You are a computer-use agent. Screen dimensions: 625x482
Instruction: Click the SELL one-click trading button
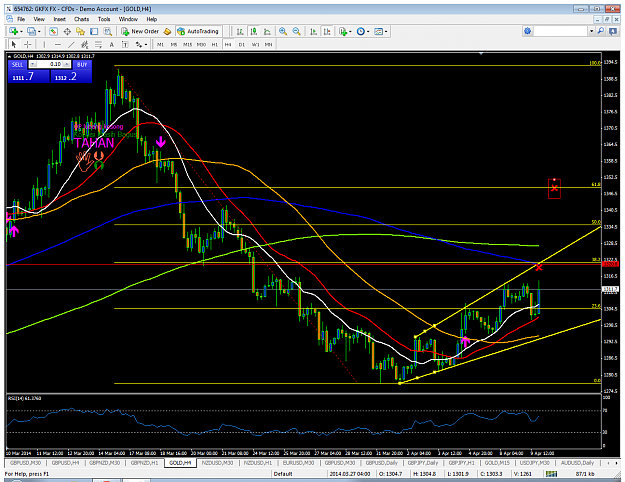18,65
